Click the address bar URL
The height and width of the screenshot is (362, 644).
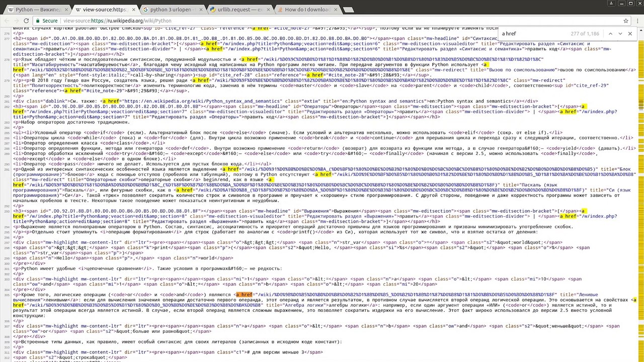[x=117, y=21]
